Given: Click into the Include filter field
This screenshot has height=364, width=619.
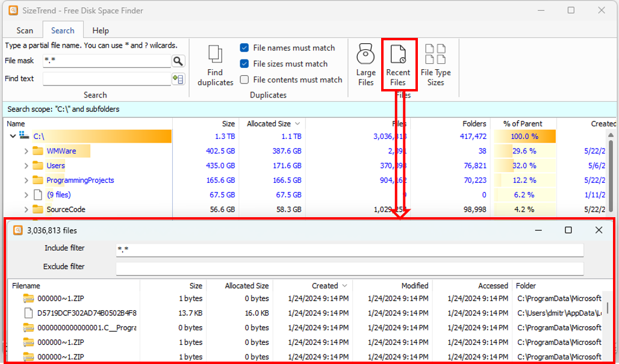Looking at the screenshot, I should click(349, 250).
